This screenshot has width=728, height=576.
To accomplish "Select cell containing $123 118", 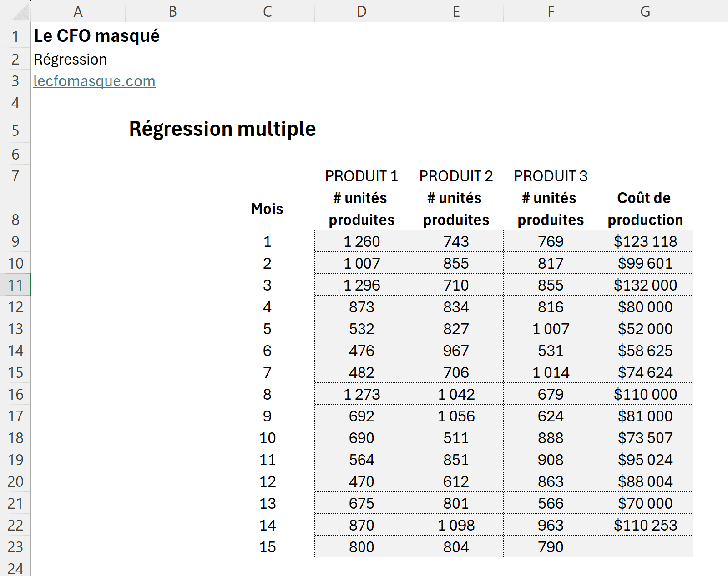I will click(645, 241).
